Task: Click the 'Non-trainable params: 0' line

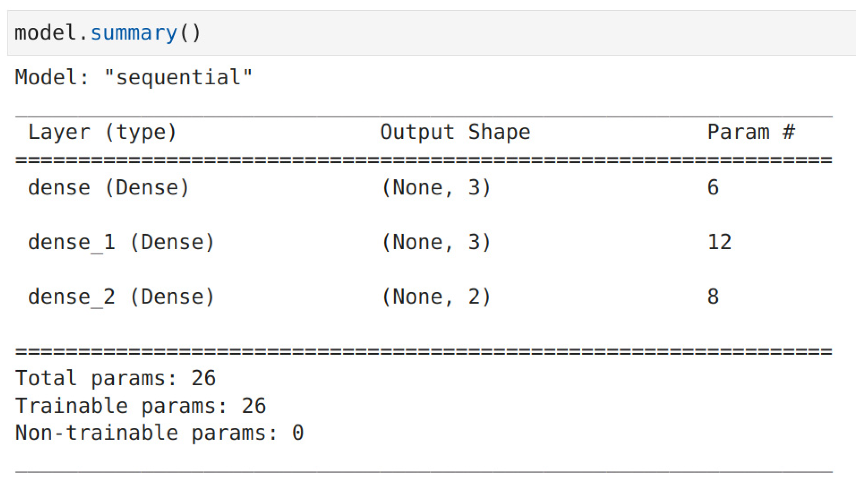Action: point(159,433)
